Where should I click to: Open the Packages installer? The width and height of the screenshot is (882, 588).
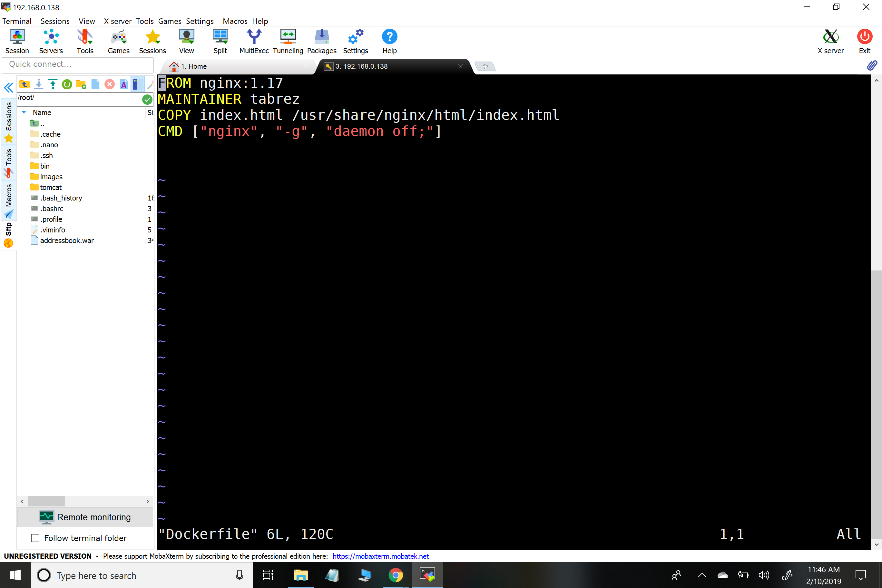point(321,41)
